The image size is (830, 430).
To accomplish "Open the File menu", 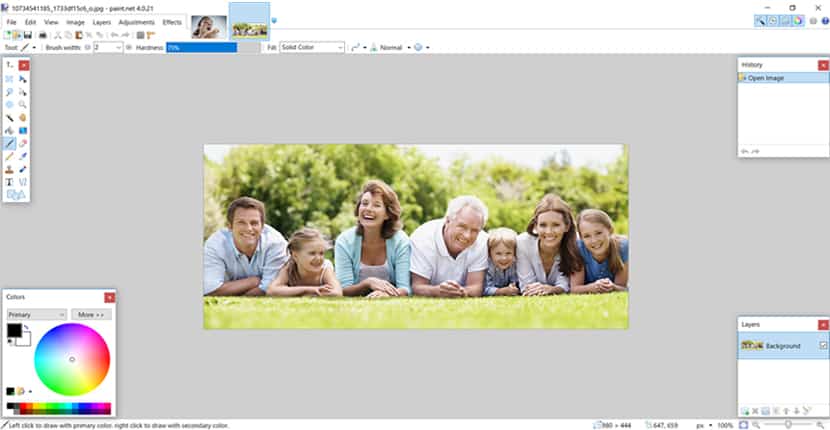I will (x=12, y=22).
